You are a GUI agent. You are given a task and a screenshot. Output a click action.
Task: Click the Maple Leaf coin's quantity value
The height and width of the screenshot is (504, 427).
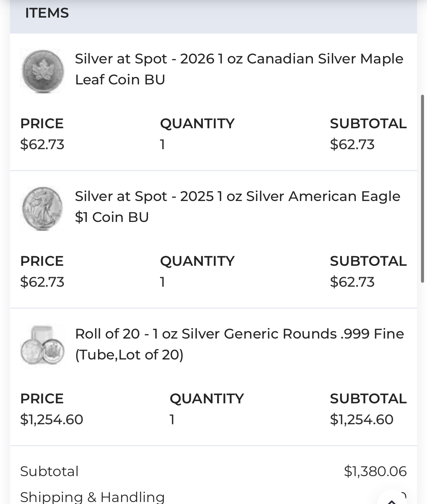coord(163,145)
